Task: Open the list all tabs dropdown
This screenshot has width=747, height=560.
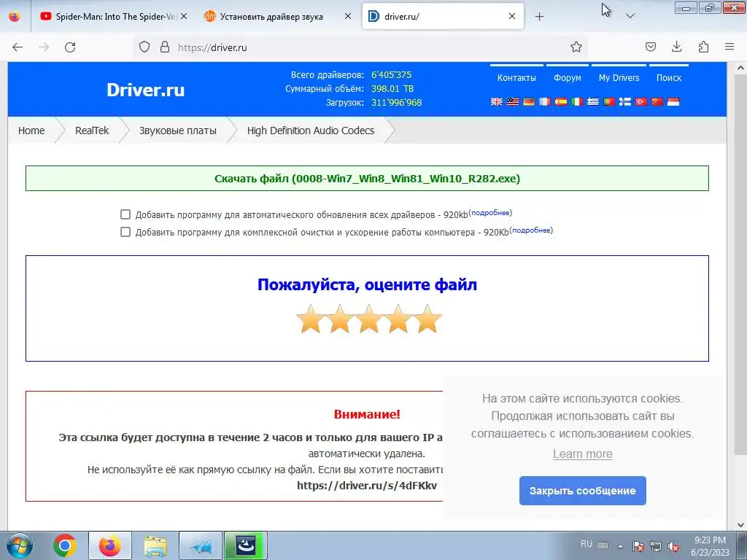Action: click(630, 17)
